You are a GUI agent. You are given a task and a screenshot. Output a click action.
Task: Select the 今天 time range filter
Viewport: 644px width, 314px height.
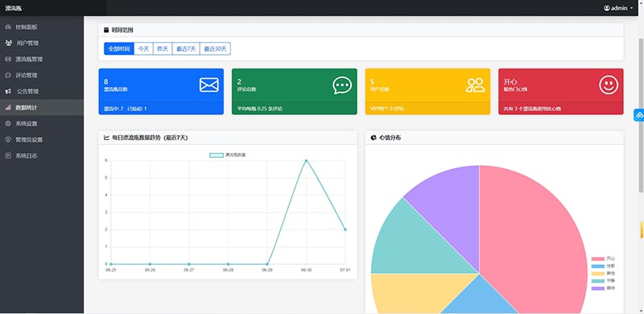pyautogui.click(x=143, y=48)
